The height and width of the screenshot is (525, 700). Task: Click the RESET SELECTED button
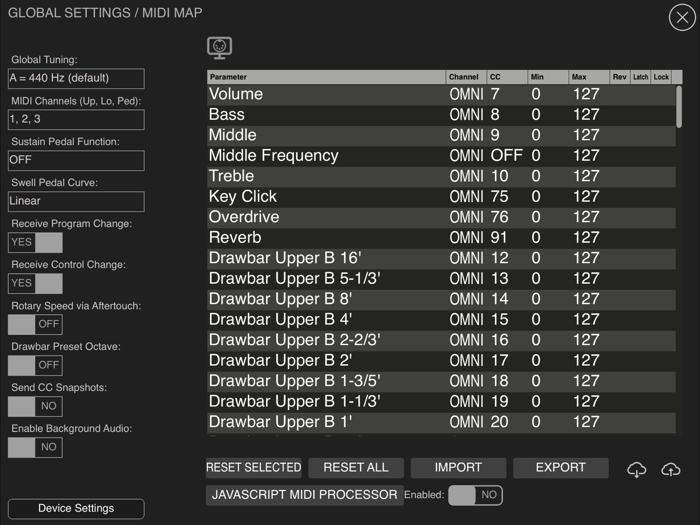pyautogui.click(x=254, y=468)
